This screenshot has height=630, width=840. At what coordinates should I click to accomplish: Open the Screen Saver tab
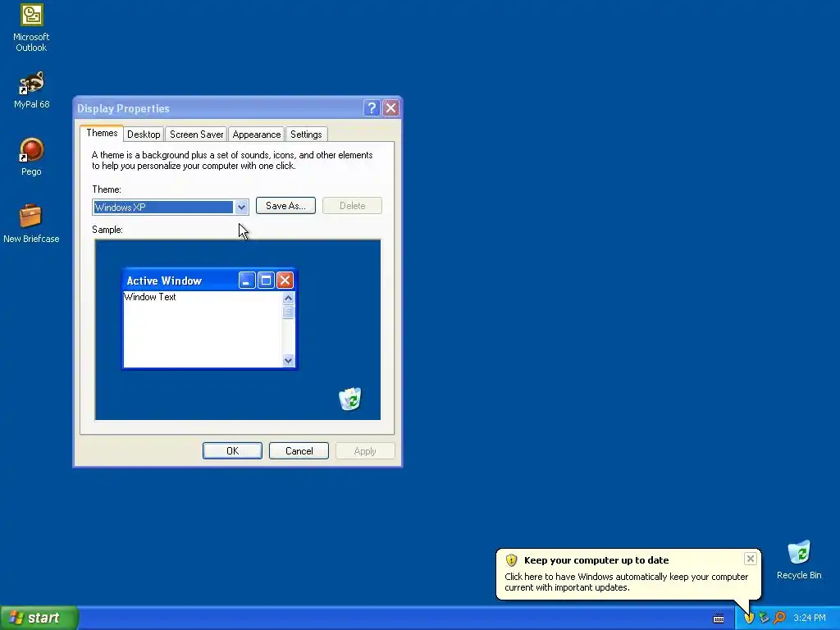coord(197,135)
